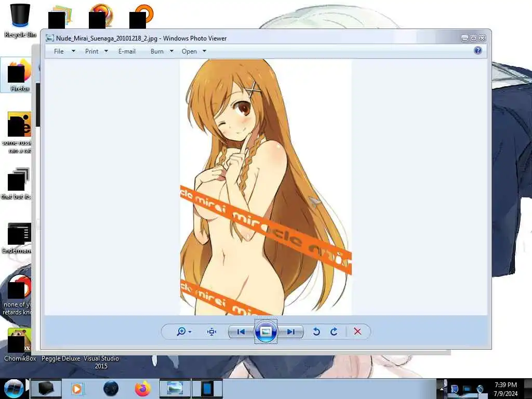Screen dimensions: 532x399
Task: Select the Enderman desktop icon
Action: pos(18,238)
